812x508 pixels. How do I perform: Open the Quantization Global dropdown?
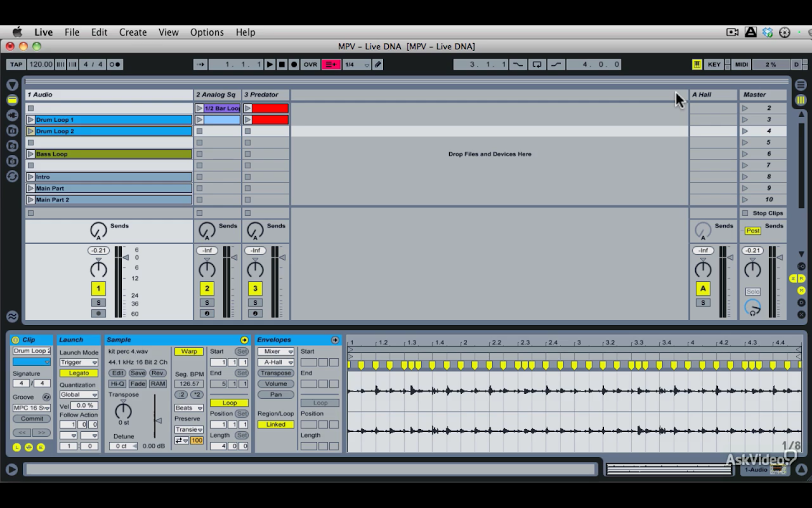[79, 394]
